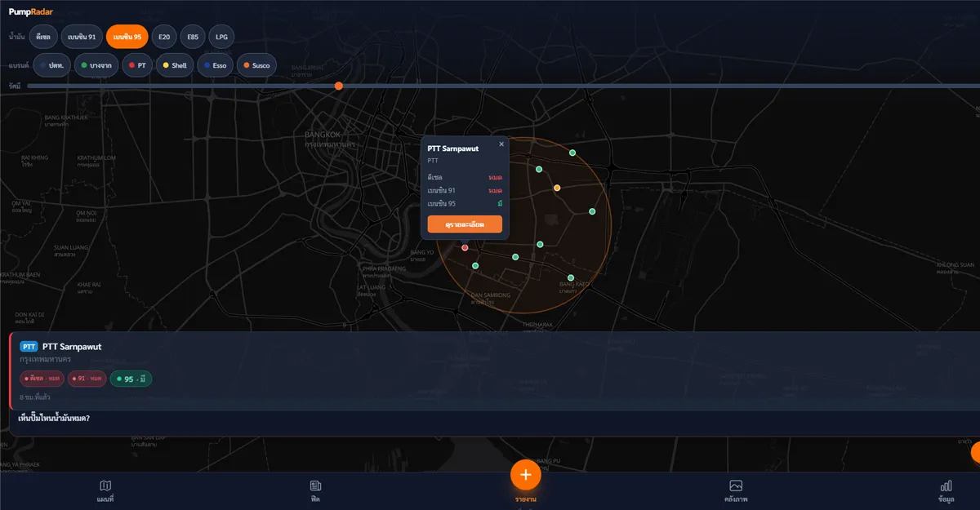Click the red station marker on map
Image resolution: width=980 pixels, height=510 pixels.
tap(465, 247)
